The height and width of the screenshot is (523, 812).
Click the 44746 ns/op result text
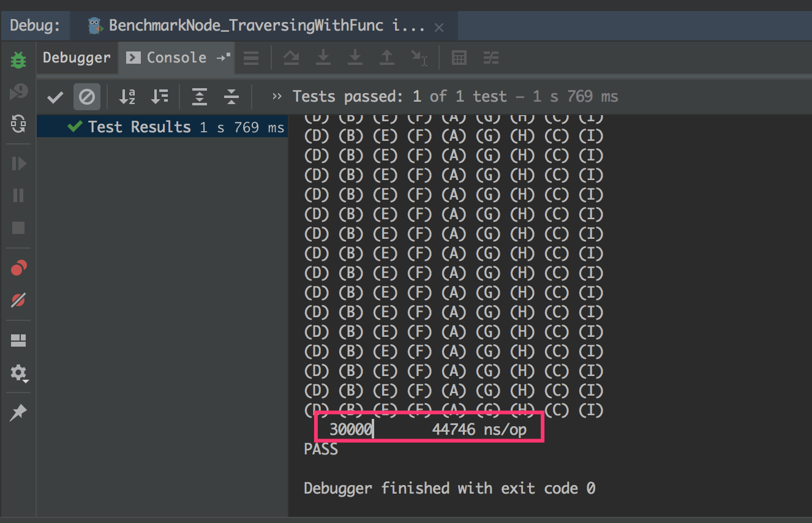point(479,429)
